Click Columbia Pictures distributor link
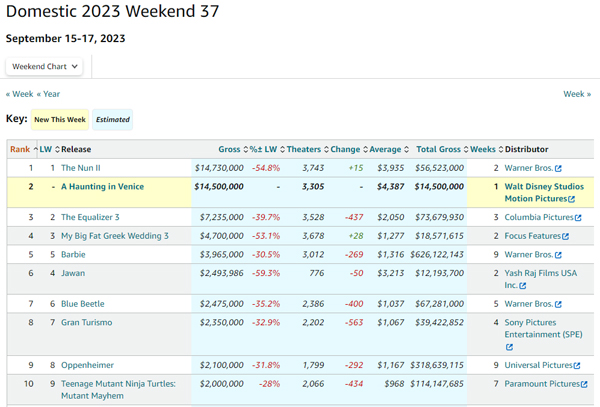The image size is (600, 407). coord(539,217)
